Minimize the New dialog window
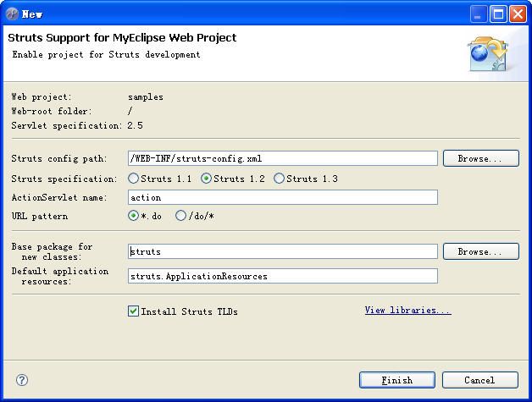Image resolution: width=532 pixels, height=402 pixels. [x=478, y=14]
